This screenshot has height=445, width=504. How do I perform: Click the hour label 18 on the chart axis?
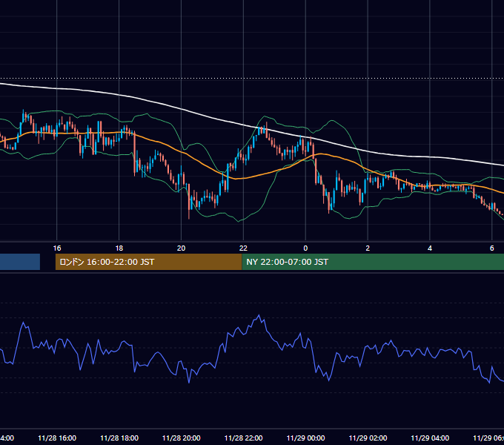[x=119, y=248]
